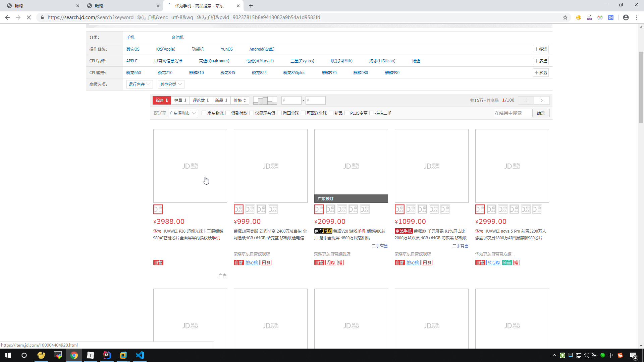Image resolution: width=644 pixels, height=362 pixels.
Task: Tick the PLUS专享 checkbox
Action: [347, 113]
